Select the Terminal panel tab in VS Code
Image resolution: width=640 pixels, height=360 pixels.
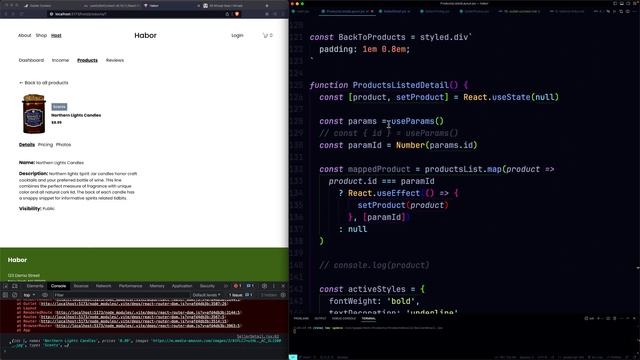tap(369, 318)
